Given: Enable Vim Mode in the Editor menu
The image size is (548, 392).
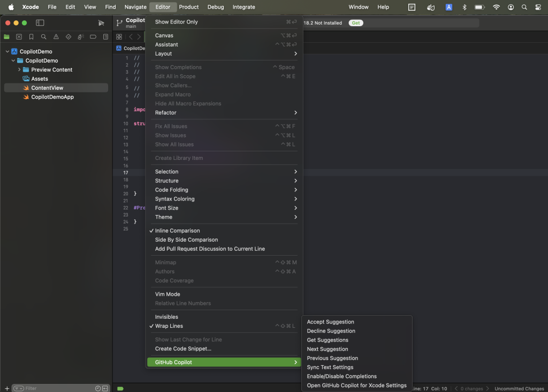Looking at the screenshot, I should coord(168,294).
